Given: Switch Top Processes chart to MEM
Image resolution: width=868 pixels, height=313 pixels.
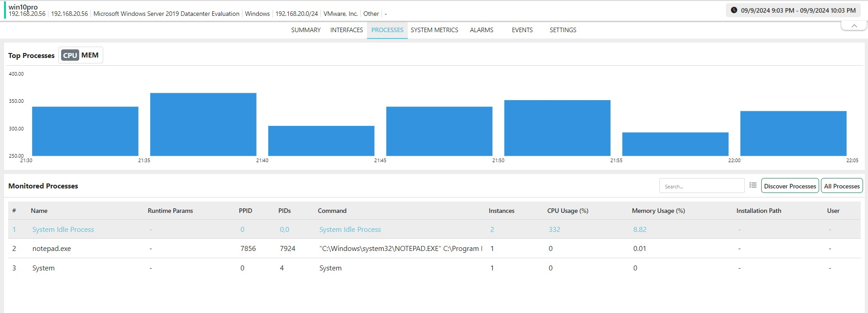Looking at the screenshot, I should click(90, 55).
